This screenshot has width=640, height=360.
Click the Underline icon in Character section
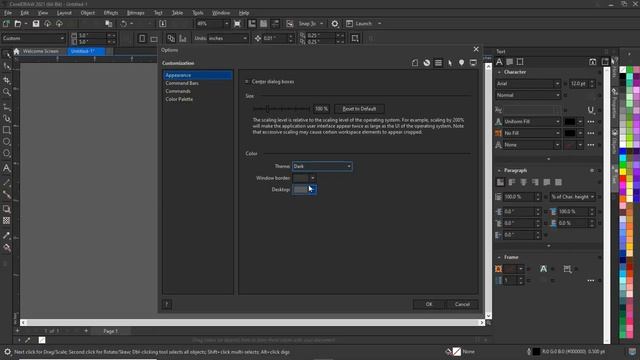coord(591,110)
